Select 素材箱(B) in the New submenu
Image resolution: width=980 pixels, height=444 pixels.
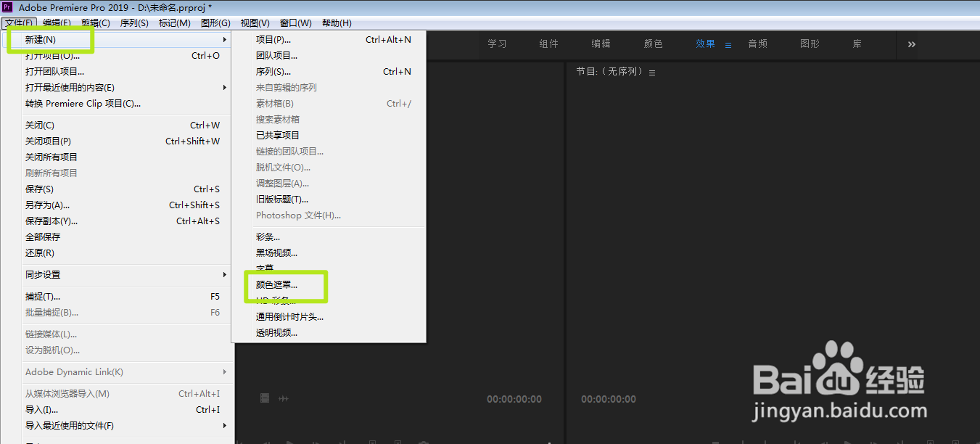coord(329,103)
